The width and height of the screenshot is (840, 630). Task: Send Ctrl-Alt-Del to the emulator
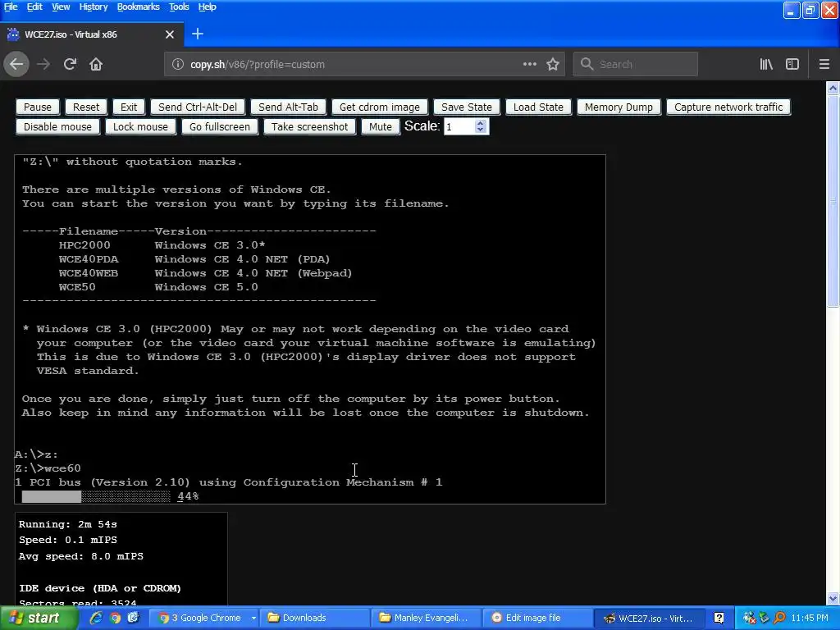tap(198, 107)
